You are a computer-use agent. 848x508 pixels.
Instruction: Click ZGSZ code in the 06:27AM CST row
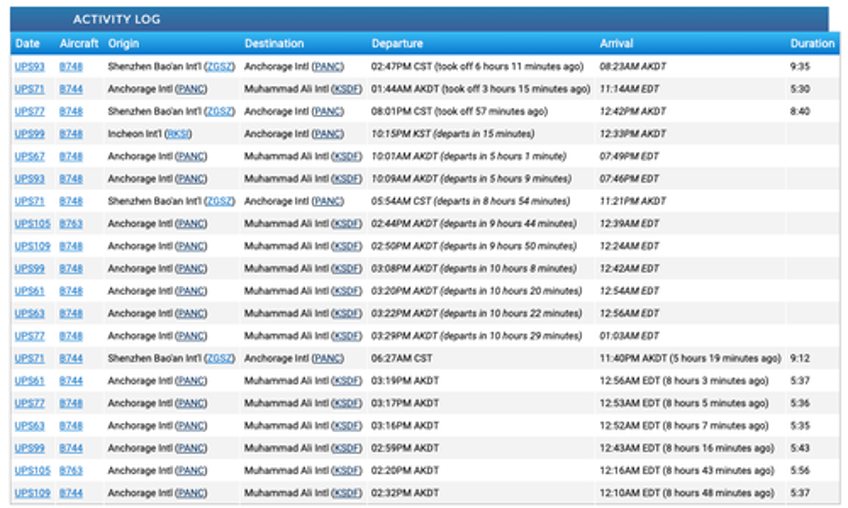pyautogui.click(x=220, y=358)
